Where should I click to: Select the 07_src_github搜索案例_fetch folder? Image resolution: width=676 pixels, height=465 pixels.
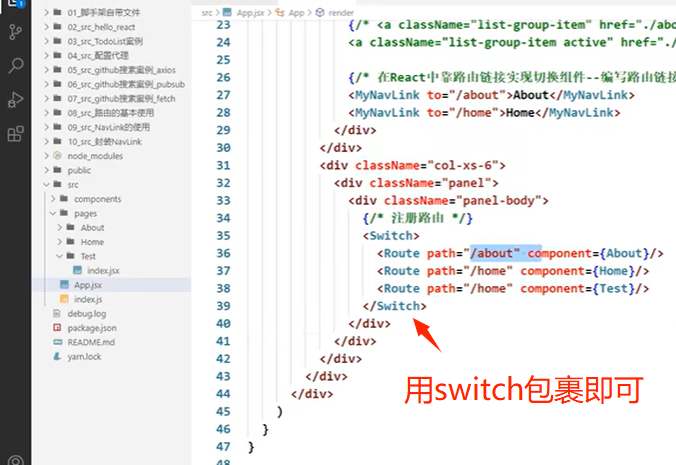coord(122,98)
